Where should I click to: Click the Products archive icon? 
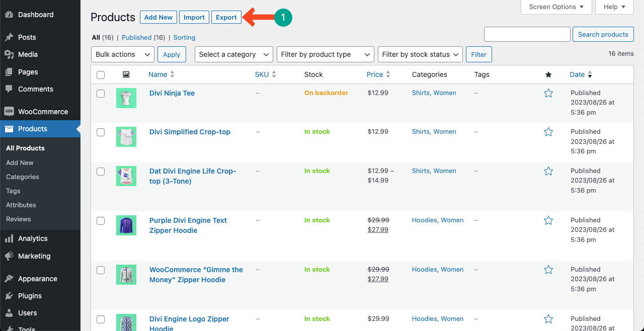click(x=9, y=129)
